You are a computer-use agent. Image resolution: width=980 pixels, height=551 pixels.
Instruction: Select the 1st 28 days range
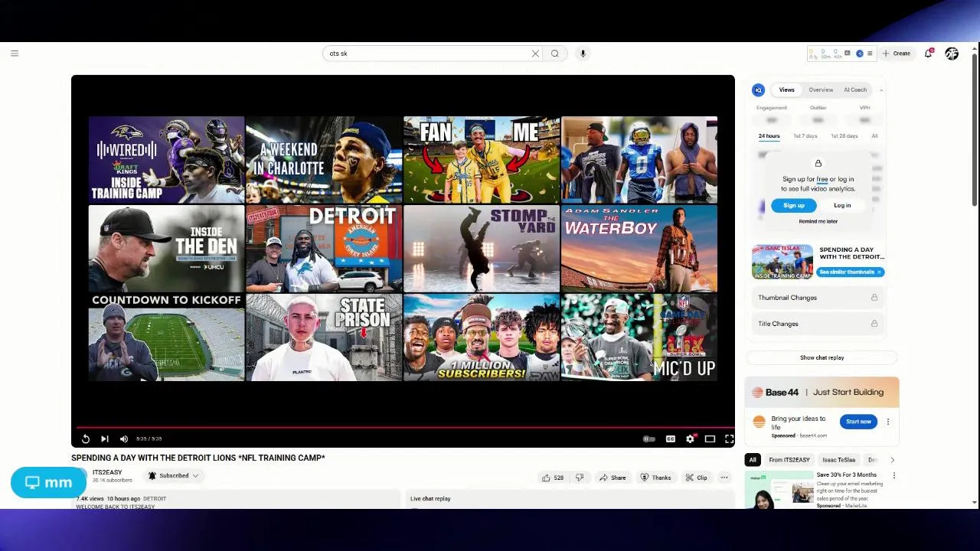click(844, 136)
